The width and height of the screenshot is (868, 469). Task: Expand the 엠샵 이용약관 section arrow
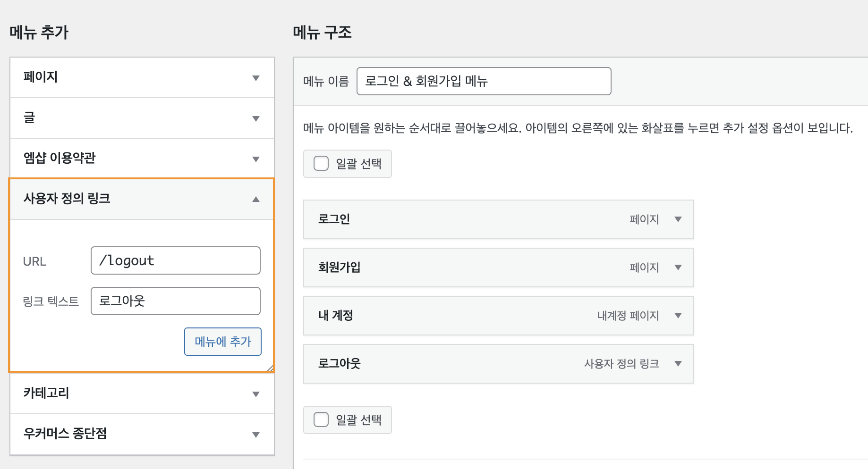(255, 159)
